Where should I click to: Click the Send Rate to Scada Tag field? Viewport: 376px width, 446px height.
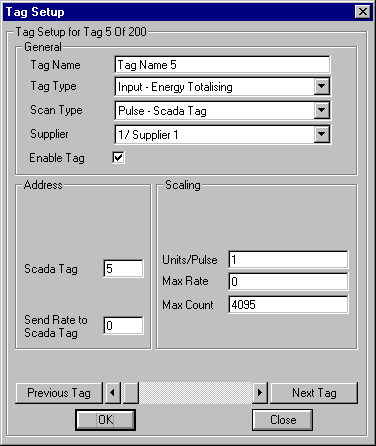point(123,326)
